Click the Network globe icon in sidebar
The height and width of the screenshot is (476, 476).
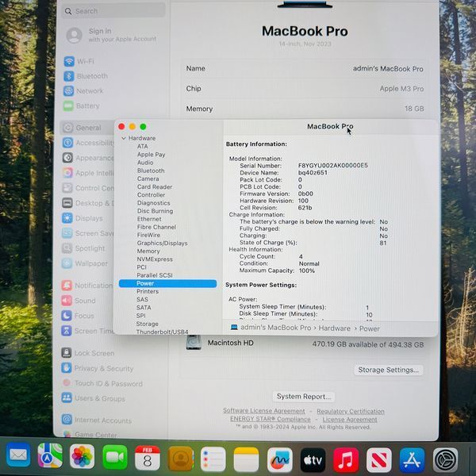[x=68, y=90]
